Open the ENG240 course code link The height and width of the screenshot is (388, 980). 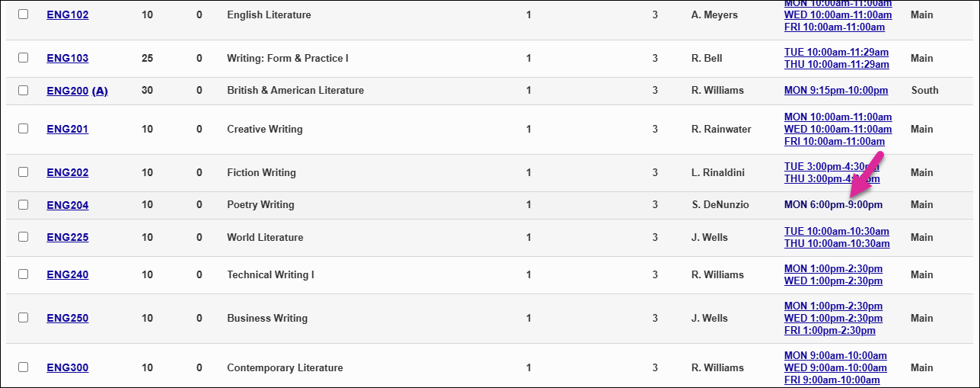pos(68,274)
